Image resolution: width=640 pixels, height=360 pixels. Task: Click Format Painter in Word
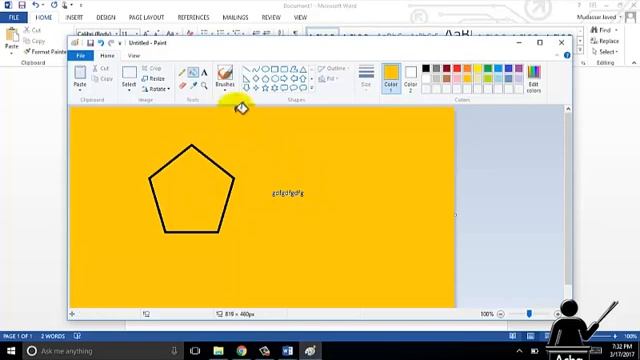tap(45, 52)
